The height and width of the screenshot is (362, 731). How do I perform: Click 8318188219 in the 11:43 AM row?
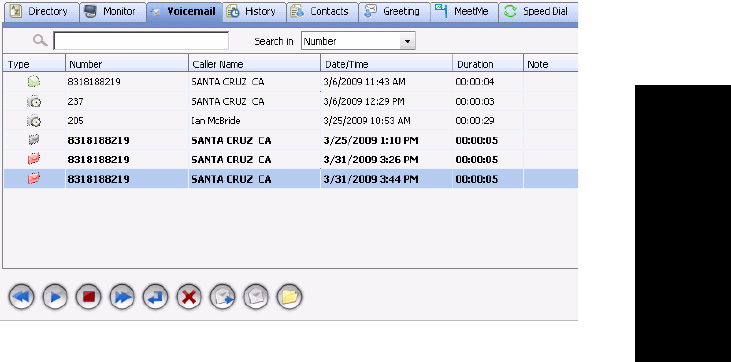(94, 82)
